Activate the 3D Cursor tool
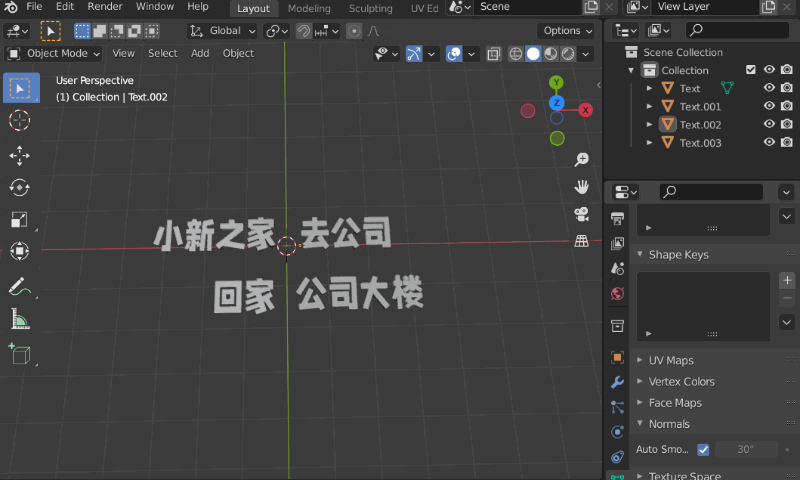Image resolution: width=800 pixels, height=480 pixels. (19, 120)
